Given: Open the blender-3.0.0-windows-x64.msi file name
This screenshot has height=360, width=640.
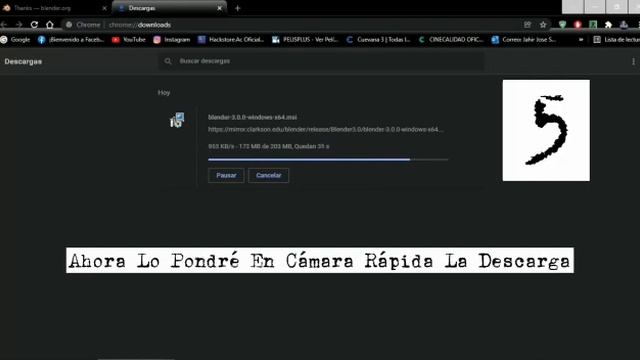Looking at the screenshot, I should [x=252, y=117].
